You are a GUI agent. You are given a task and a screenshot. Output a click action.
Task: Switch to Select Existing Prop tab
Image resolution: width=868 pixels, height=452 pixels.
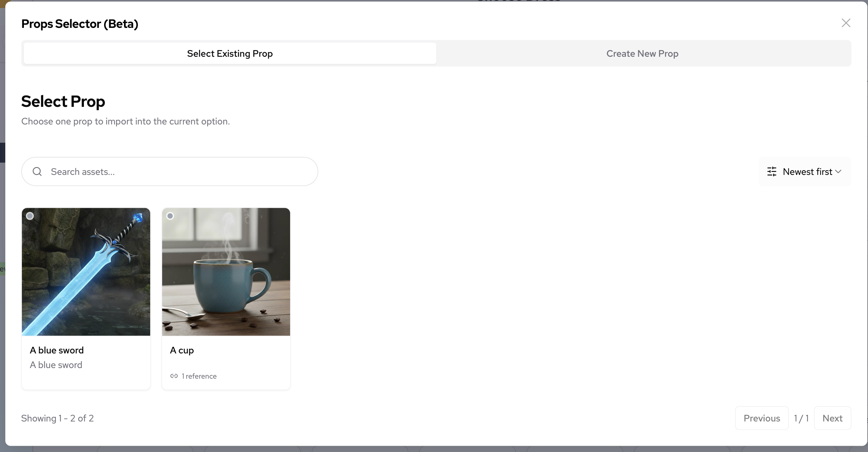pyautogui.click(x=230, y=53)
